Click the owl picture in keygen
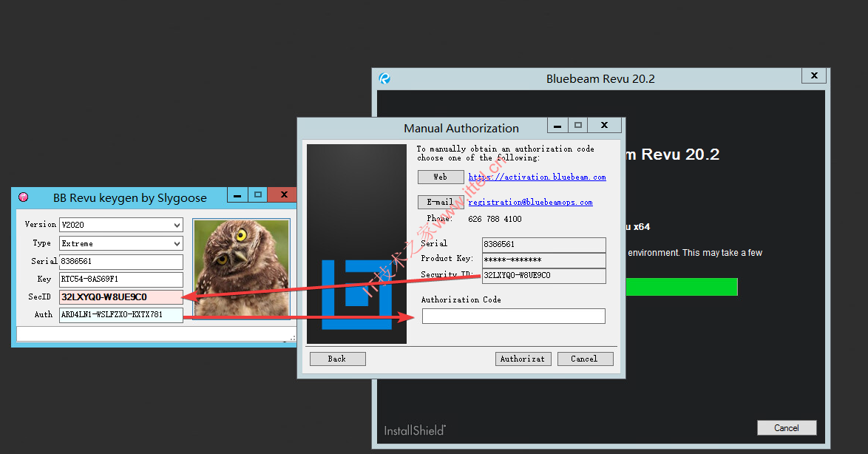This screenshot has height=454, width=868. point(241,269)
